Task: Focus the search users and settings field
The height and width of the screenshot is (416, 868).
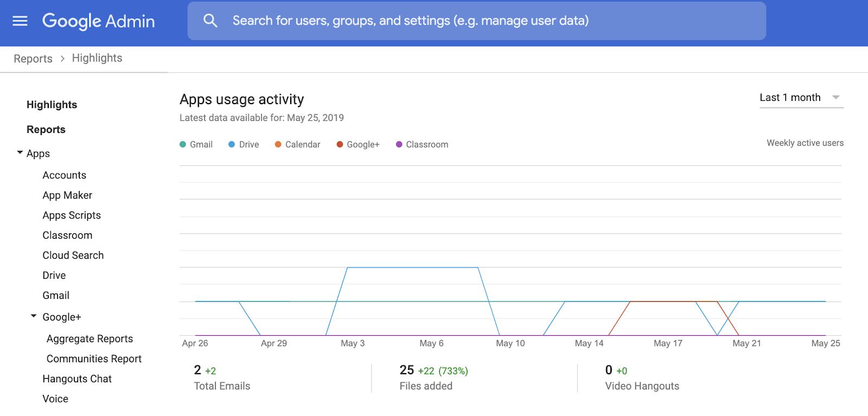Action: click(x=476, y=21)
